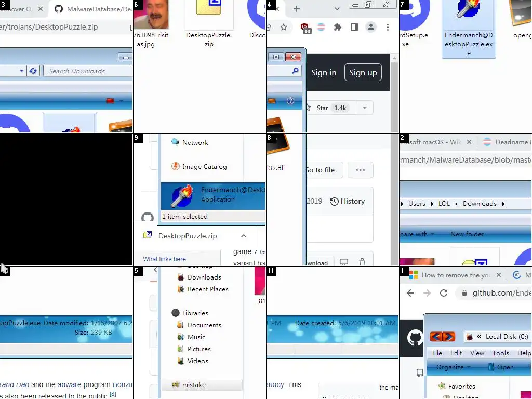This screenshot has height=399, width=532.
Task: Open the three-dot options button beside Go to file
Action: [x=361, y=170]
